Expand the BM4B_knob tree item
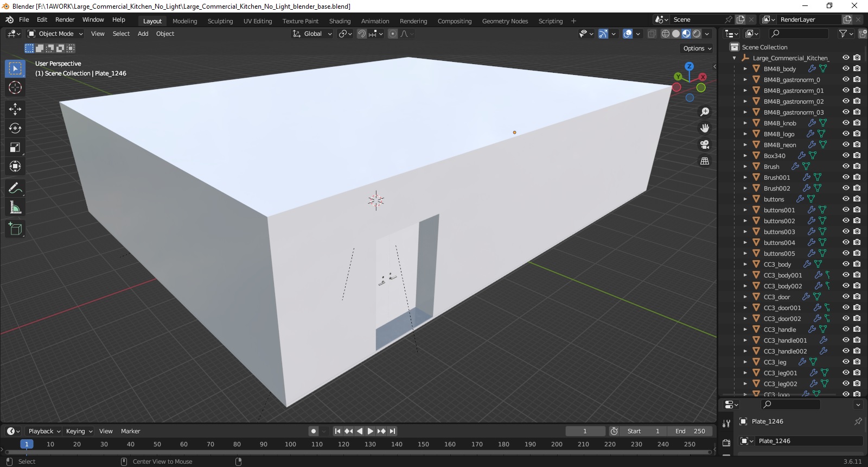 (x=745, y=123)
